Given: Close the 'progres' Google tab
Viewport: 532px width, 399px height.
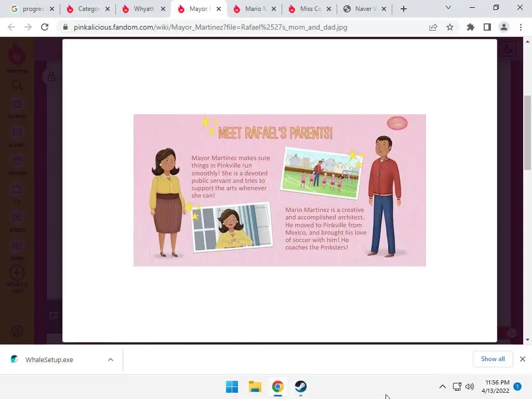Looking at the screenshot, I should coord(52,9).
